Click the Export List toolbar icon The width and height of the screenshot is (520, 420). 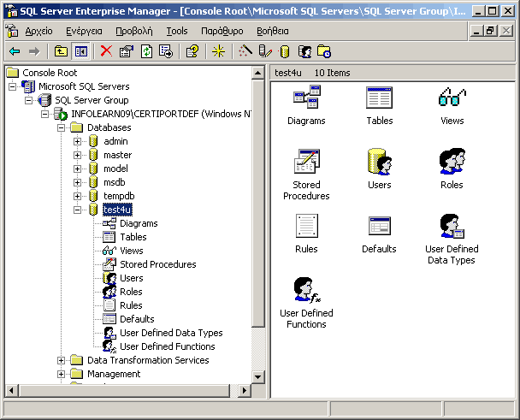(166, 51)
